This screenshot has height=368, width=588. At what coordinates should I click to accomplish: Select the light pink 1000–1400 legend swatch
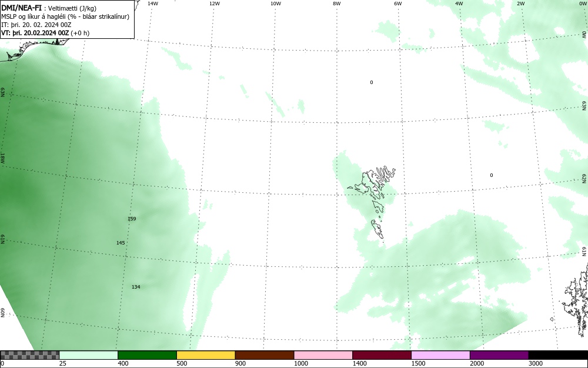[x=323, y=355]
